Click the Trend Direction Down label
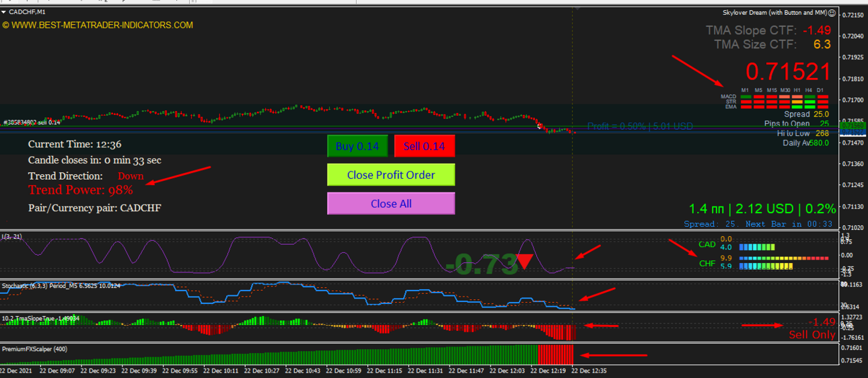Screen dimensions: 868x378 [x=85, y=176]
